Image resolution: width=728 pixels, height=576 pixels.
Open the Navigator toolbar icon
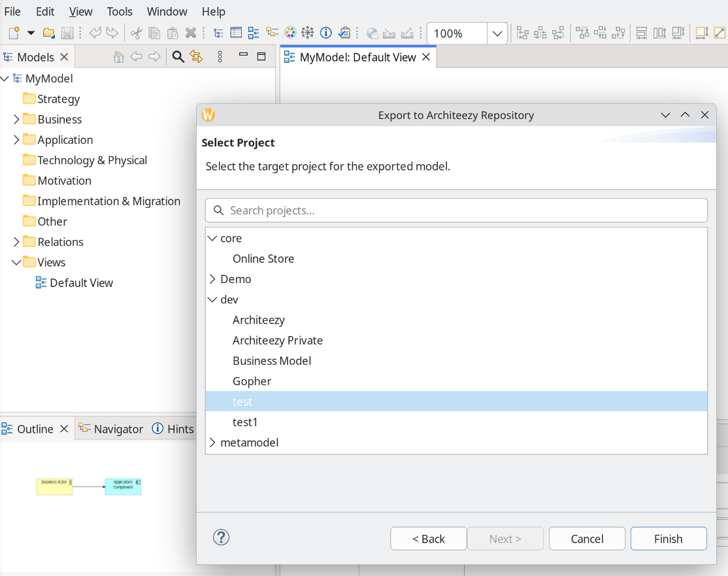click(272, 32)
